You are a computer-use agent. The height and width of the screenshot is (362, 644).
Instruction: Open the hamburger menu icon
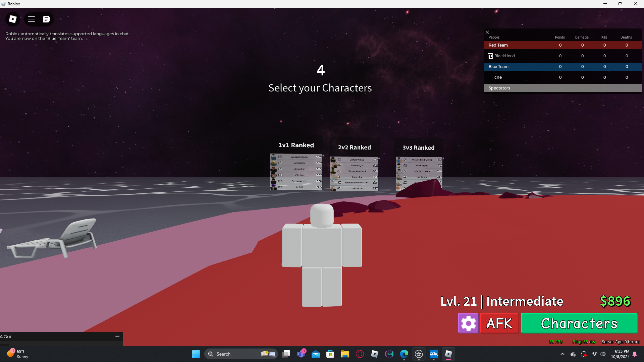(x=32, y=19)
